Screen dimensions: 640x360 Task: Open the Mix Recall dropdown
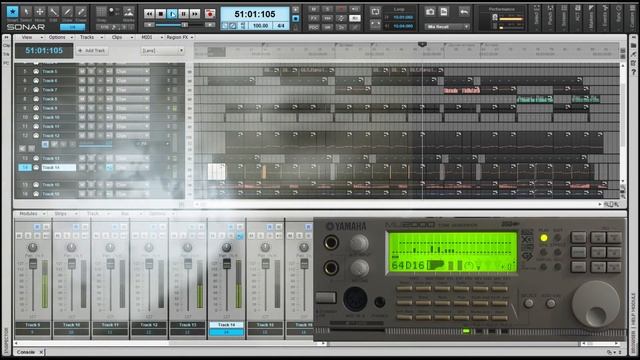(447, 27)
